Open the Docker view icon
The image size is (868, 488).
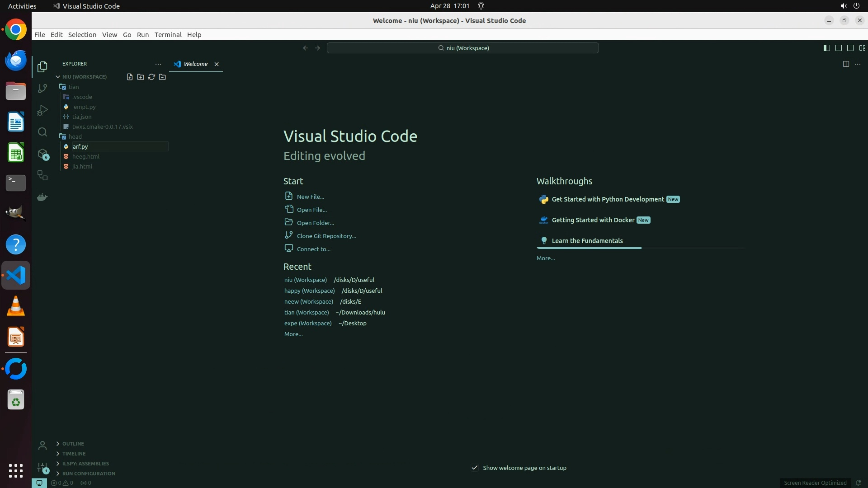click(42, 197)
